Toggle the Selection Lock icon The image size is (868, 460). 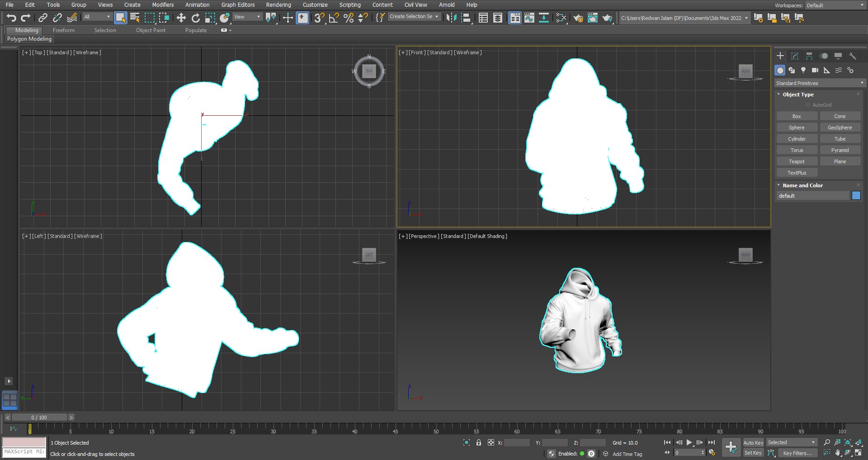tap(479, 442)
